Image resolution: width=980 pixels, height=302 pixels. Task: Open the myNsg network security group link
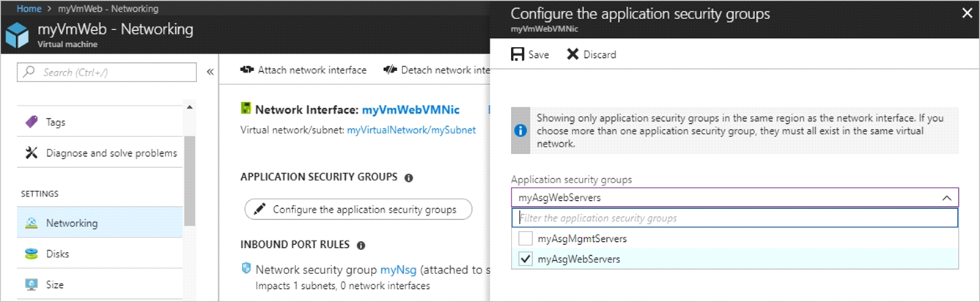coord(392,270)
